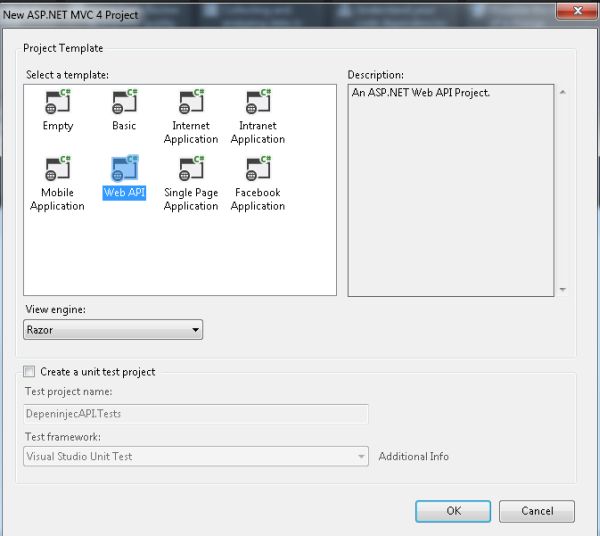
Task: Click description scrollbar up arrow
Action: coord(563,92)
